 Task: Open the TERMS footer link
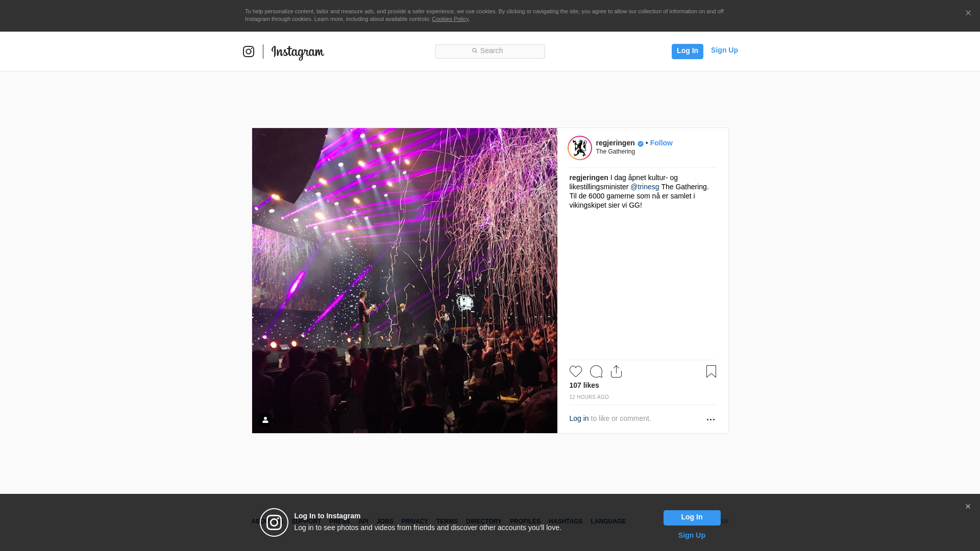click(x=447, y=521)
